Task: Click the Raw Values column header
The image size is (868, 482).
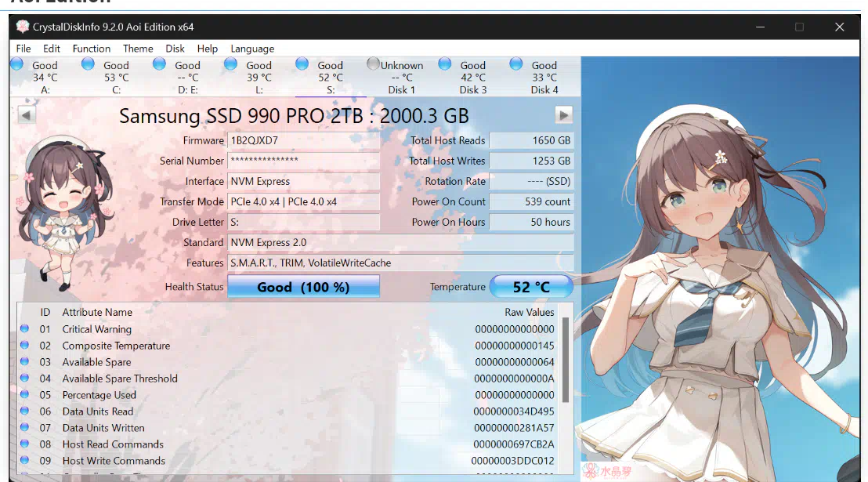Action: coord(530,313)
